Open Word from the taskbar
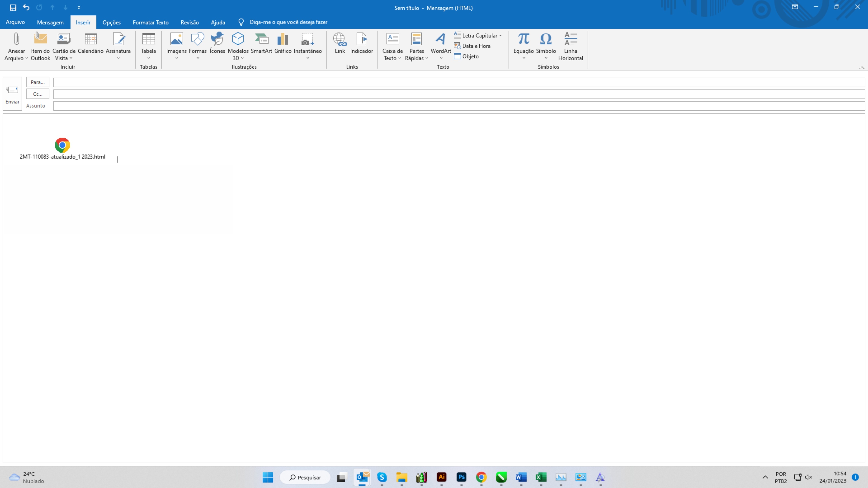This screenshot has width=868, height=488. (x=521, y=477)
